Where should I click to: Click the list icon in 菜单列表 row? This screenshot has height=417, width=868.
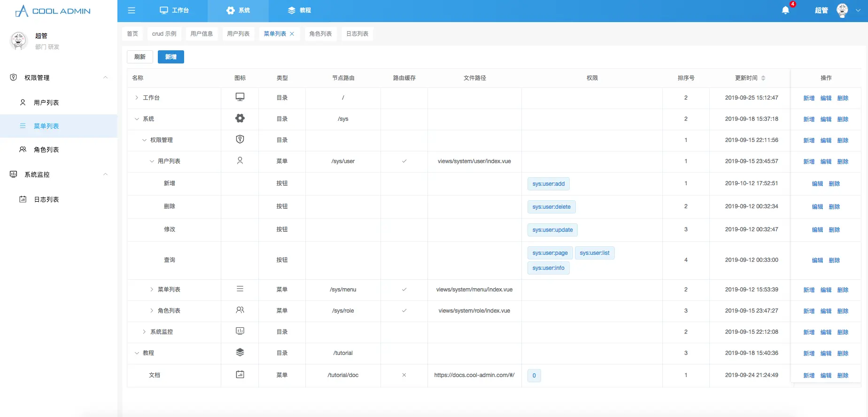(x=240, y=289)
